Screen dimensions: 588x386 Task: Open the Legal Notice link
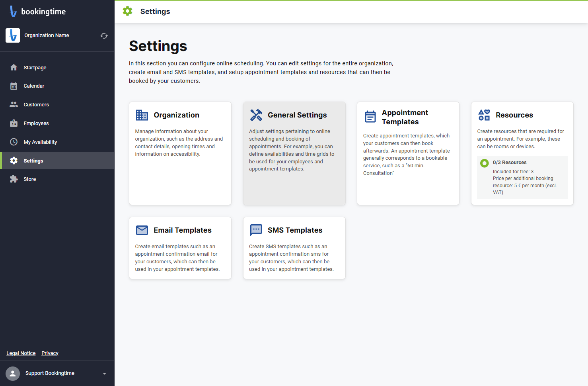point(21,353)
